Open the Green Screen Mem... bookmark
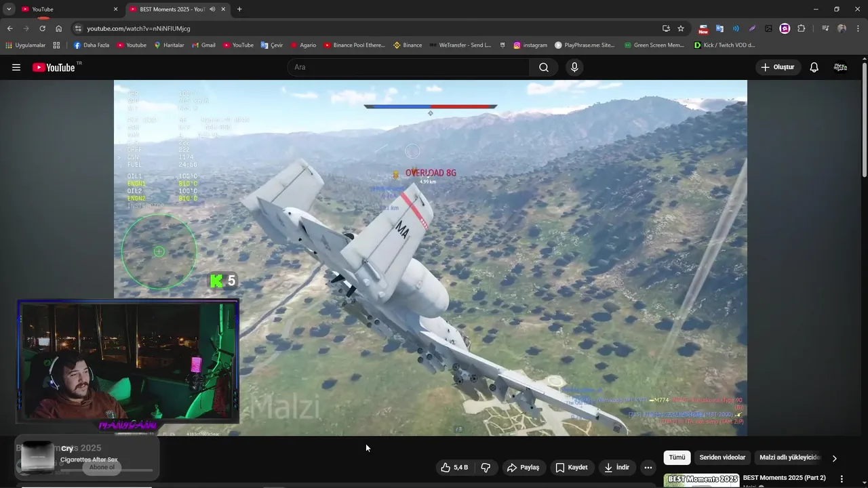The image size is (868, 488). coord(654,45)
